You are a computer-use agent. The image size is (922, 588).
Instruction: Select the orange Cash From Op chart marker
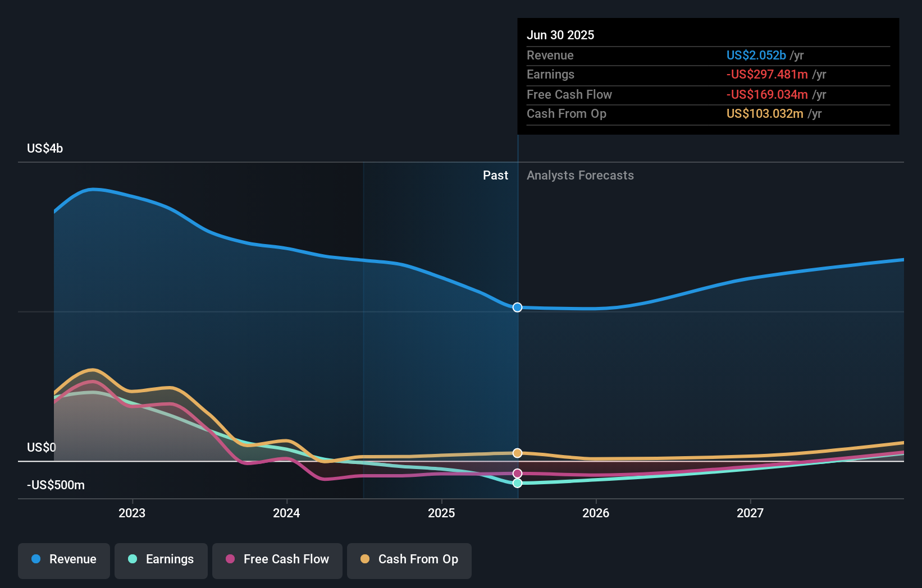pos(517,453)
